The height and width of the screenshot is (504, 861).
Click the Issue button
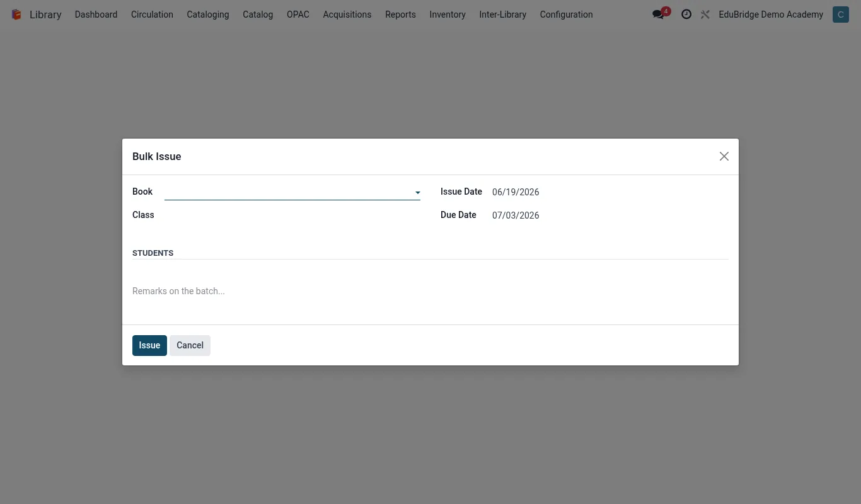149,345
